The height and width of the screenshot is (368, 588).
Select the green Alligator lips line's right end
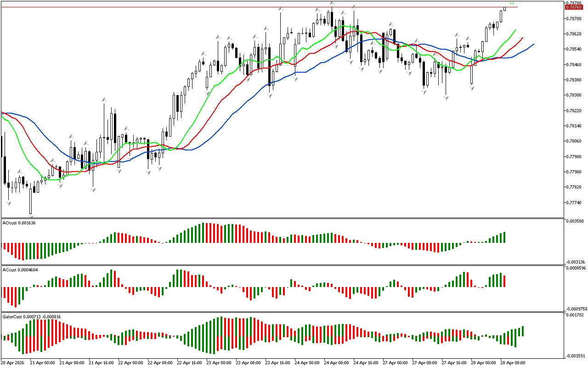515,29
